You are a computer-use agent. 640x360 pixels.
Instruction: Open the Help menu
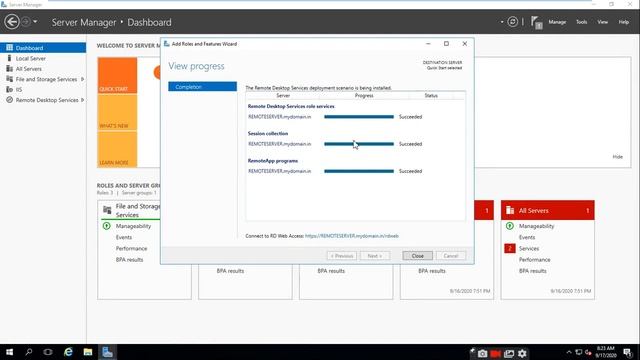click(x=624, y=22)
